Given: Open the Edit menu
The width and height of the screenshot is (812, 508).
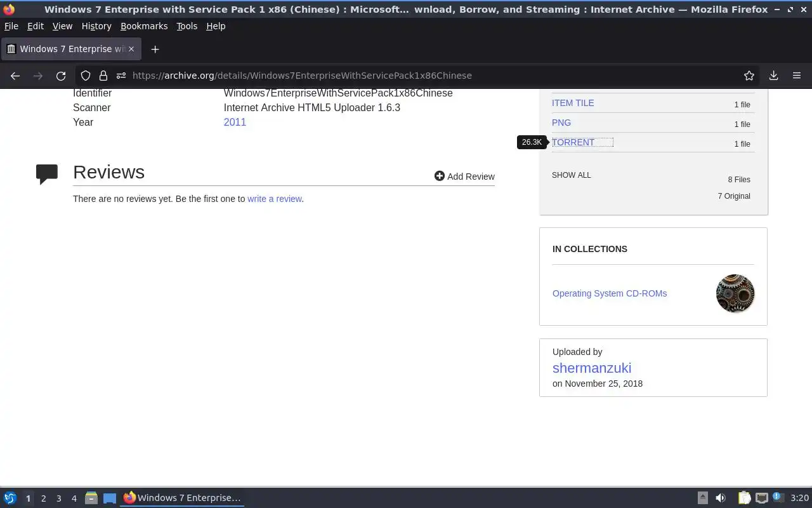Looking at the screenshot, I should pyautogui.click(x=36, y=26).
